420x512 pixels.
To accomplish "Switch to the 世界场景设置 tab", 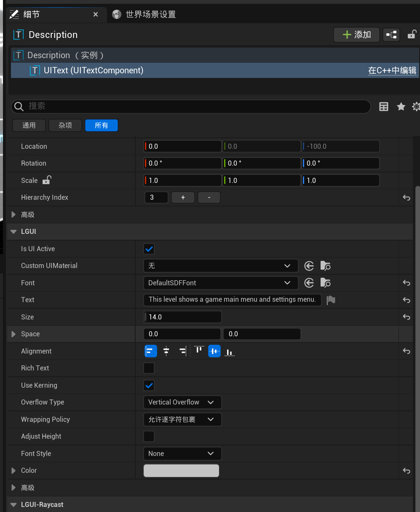I will (x=144, y=14).
